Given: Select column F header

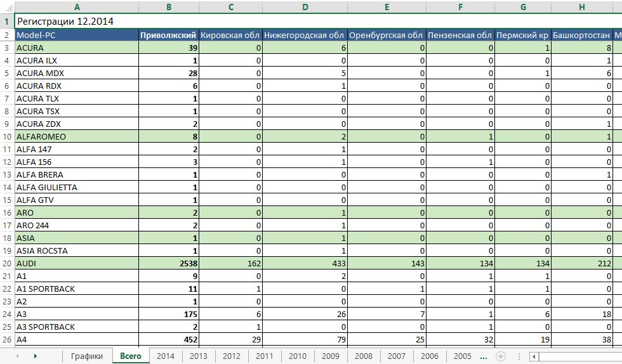Looking at the screenshot, I should (460, 7).
